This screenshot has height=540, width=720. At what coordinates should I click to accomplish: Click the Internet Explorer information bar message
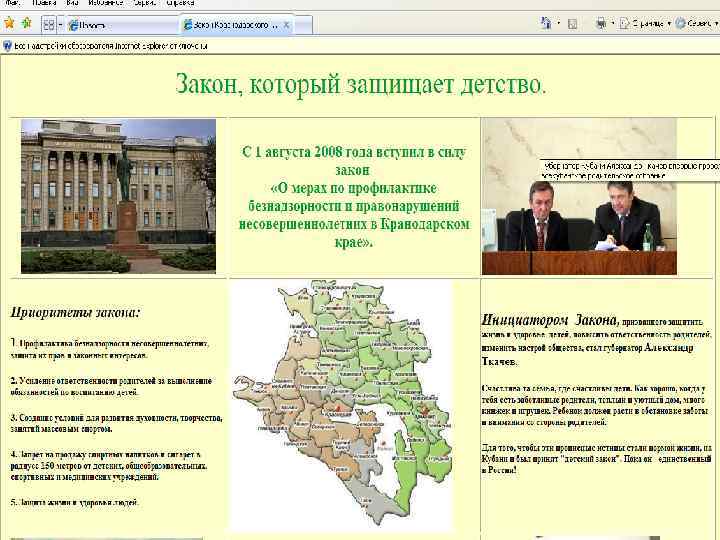point(111,46)
